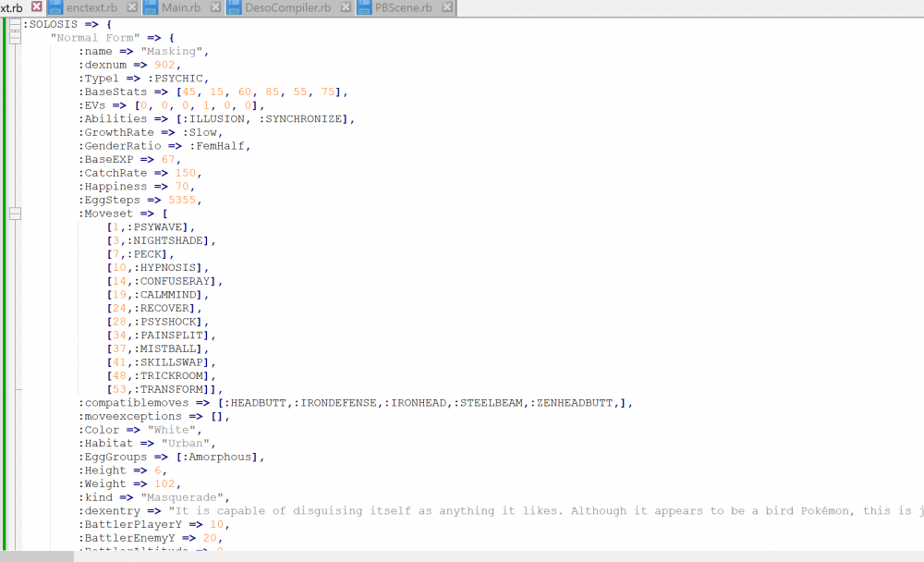Click the save icon on DesoCompiler.rb tab
The width and height of the screenshot is (924, 562).
[x=235, y=7]
